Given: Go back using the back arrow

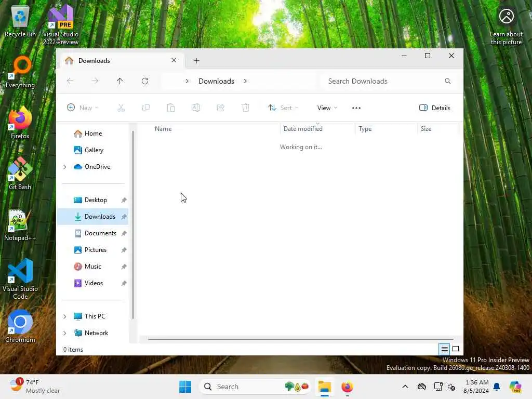Looking at the screenshot, I should 70,81.
